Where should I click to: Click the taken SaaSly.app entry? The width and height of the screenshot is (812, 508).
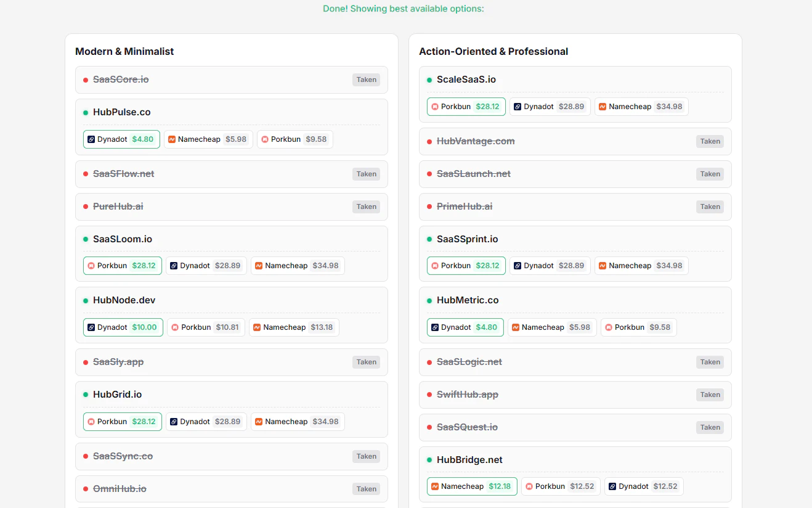pos(232,362)
